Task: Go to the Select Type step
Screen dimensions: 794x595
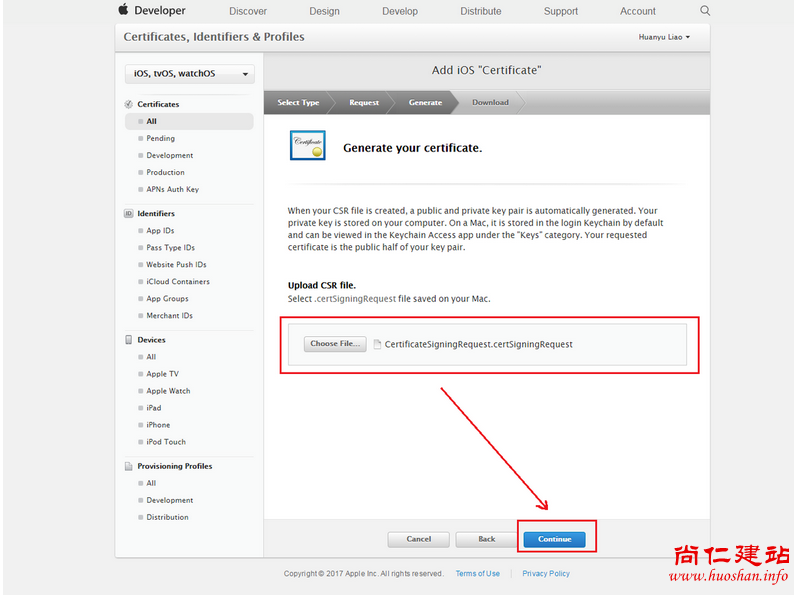Action: [298, 102]
